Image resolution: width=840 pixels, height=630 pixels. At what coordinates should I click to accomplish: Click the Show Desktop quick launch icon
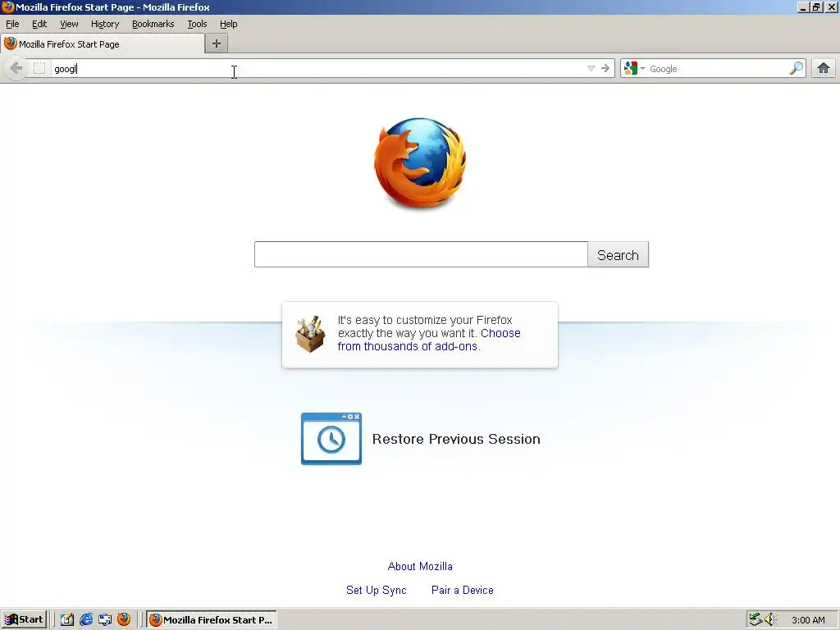pyautogui.click(x=105, y=619)
